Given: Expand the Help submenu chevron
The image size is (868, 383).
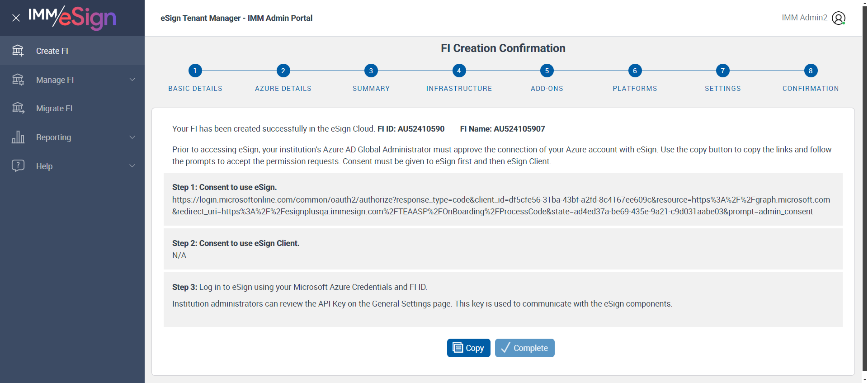Looking at the screenshot, I should [132, 165].
